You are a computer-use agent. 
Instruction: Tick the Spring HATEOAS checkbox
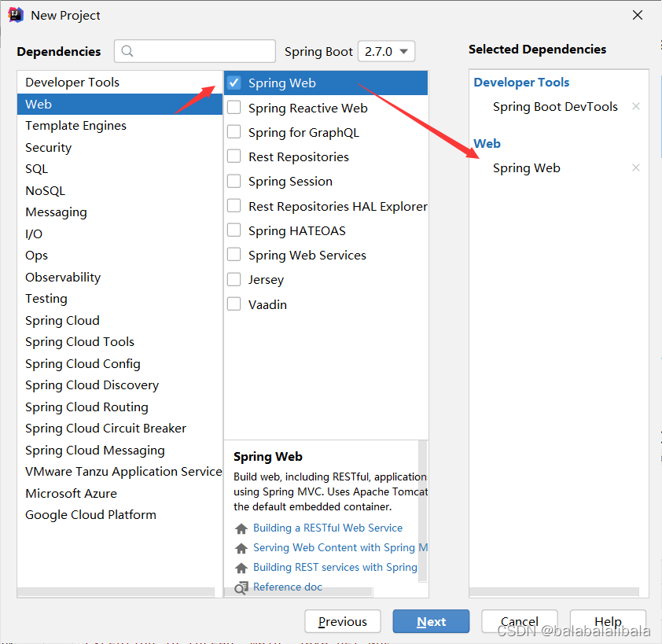pyautogui.click(x=234, y=230)
